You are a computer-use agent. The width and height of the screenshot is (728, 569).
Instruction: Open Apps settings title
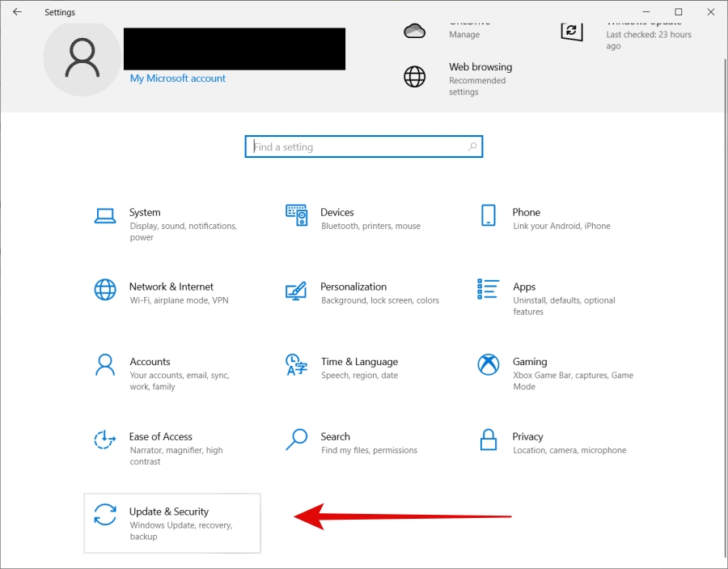click(524, 287)
